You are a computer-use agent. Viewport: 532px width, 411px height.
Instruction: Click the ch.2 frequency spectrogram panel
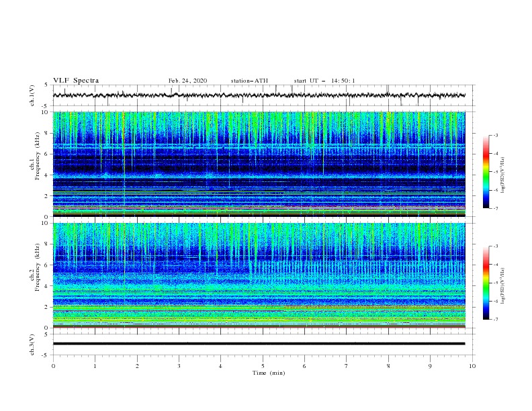(259, 275)
